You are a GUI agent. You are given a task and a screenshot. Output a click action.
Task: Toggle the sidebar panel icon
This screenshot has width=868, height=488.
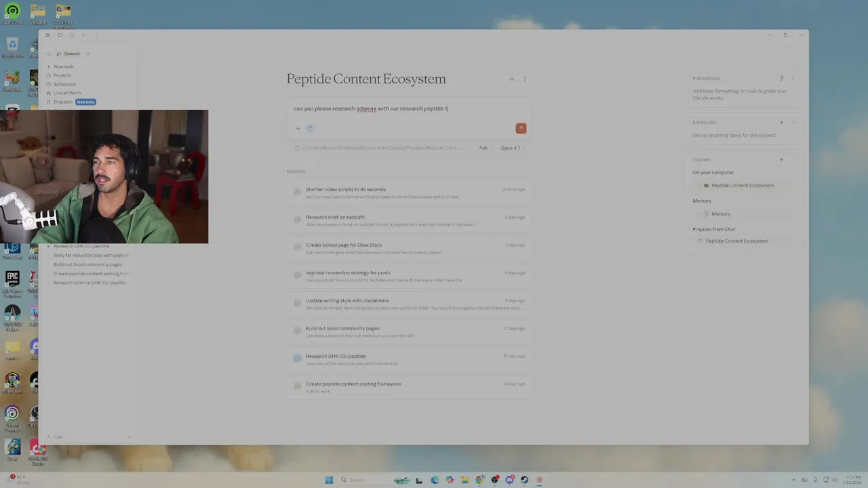60,35
